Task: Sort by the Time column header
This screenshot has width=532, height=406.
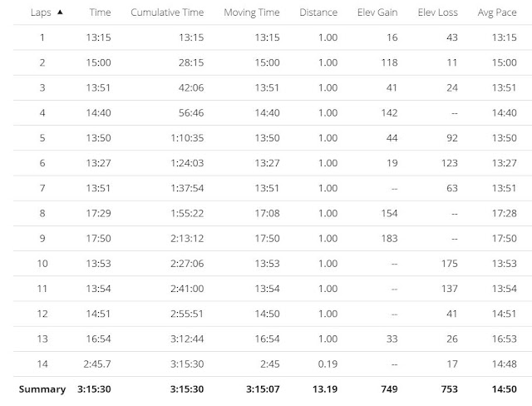Action: (100, 12)
